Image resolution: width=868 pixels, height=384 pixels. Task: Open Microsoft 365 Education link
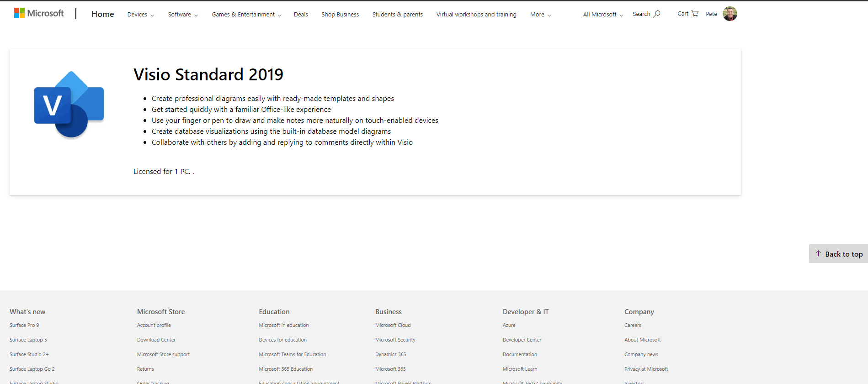286,369
